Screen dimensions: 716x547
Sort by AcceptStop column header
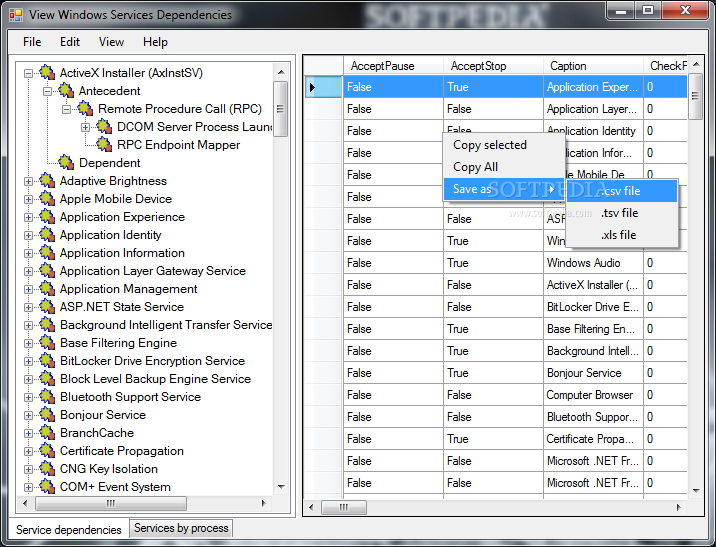click(x=493, y=66)
